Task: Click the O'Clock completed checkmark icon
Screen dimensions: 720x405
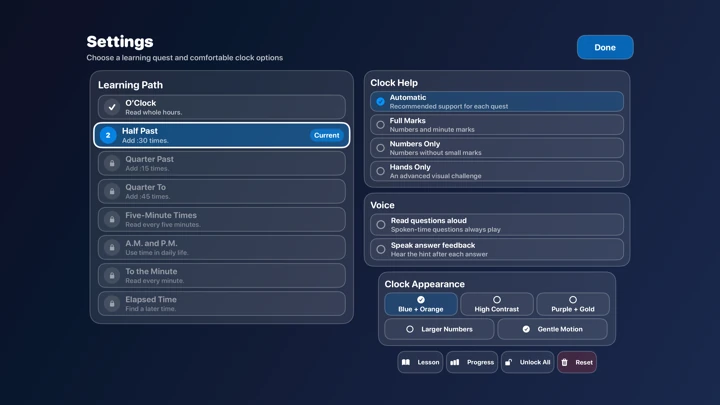Action: (x=112, y=107)
